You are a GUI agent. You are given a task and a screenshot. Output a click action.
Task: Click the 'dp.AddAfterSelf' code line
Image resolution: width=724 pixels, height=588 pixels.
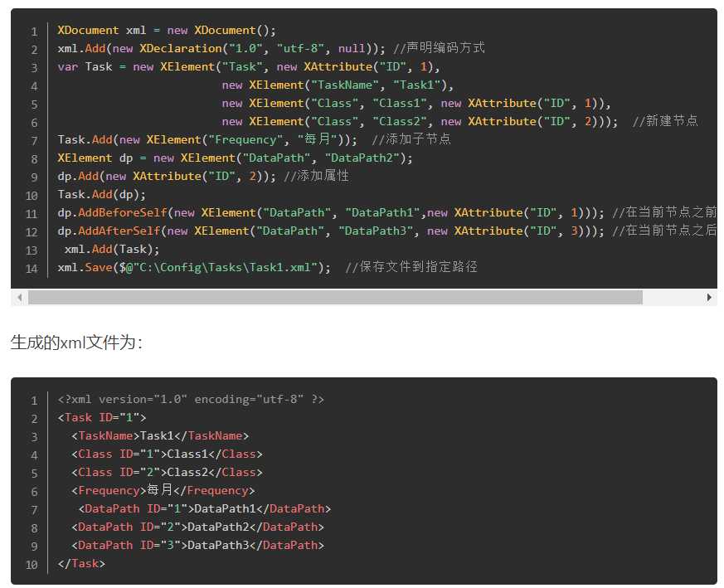pos(387,231)
